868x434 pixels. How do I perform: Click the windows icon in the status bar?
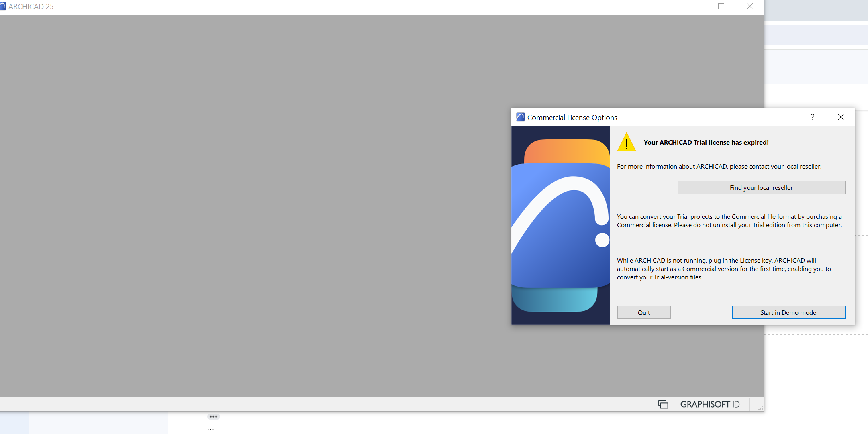pyautogui.click(x=663, y=404)
